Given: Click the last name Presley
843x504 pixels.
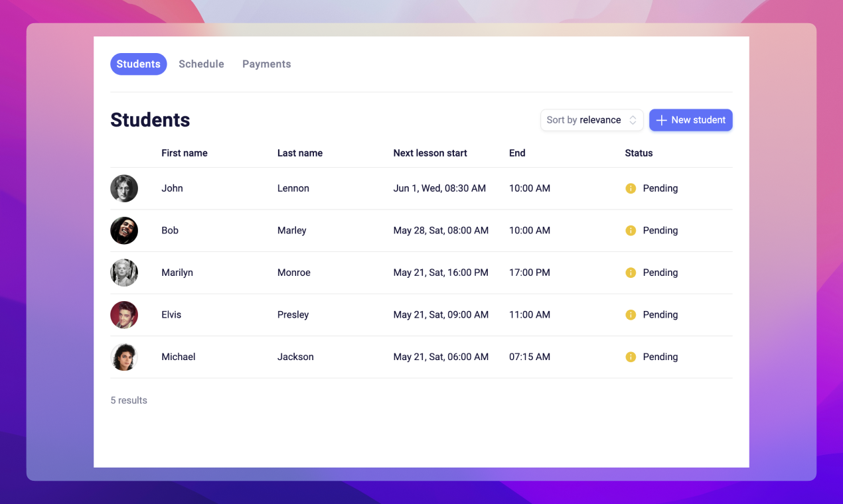Looking at the screenshot, I should [293, 315].
